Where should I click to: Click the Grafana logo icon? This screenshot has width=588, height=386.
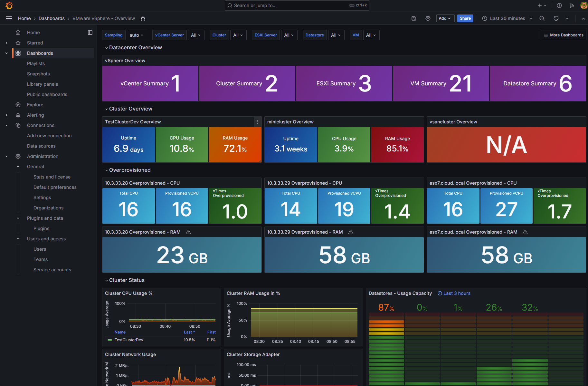tap(9, 5)
